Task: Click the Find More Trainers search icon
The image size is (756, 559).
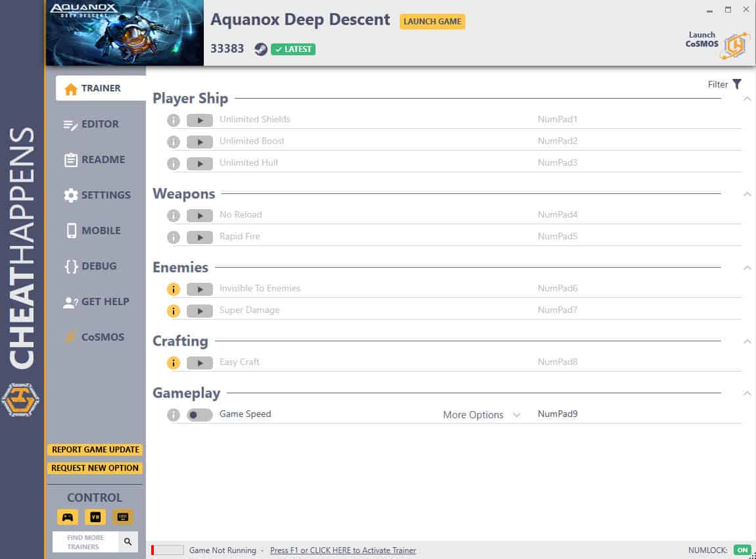Action: click(128, 542)
